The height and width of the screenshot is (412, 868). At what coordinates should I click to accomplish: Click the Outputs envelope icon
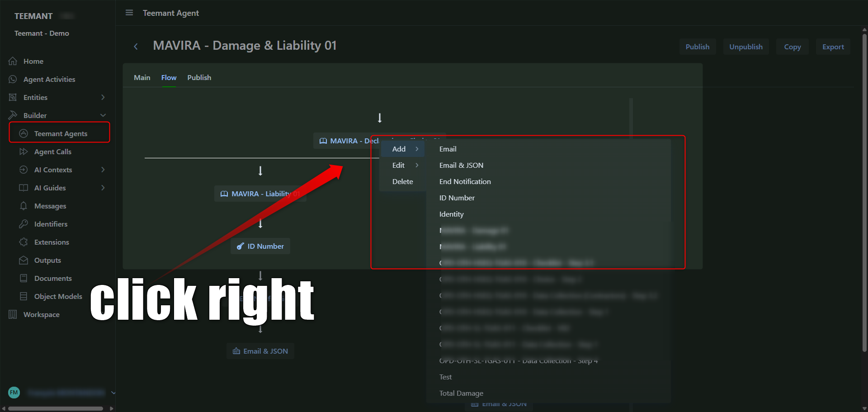coord(24,260)
